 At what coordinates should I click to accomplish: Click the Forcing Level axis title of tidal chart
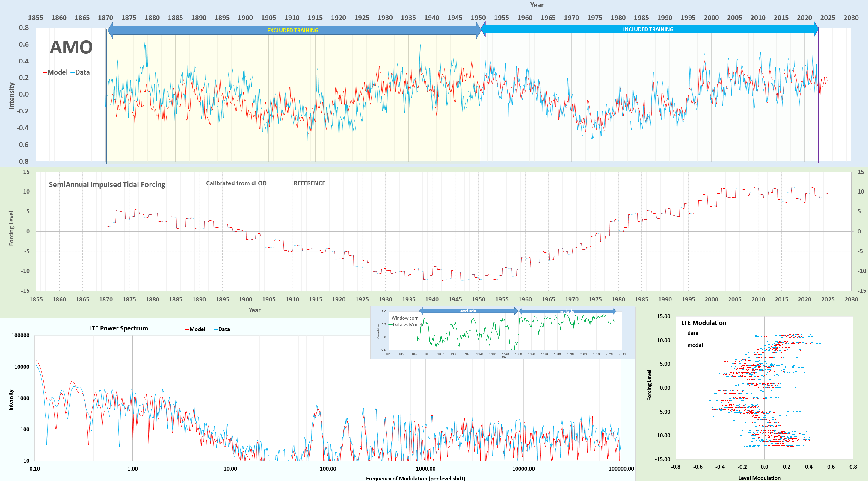(11, 228)
